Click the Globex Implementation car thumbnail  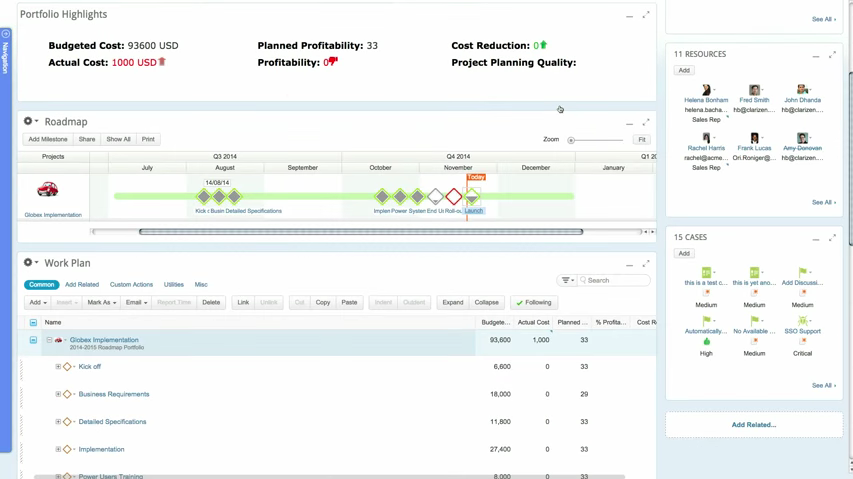(47, 190)
